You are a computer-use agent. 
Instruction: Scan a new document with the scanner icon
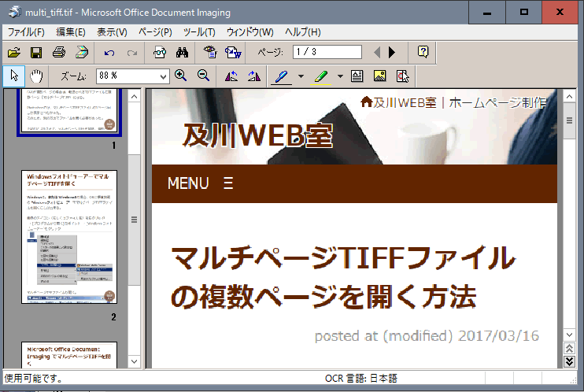(82, 52)
